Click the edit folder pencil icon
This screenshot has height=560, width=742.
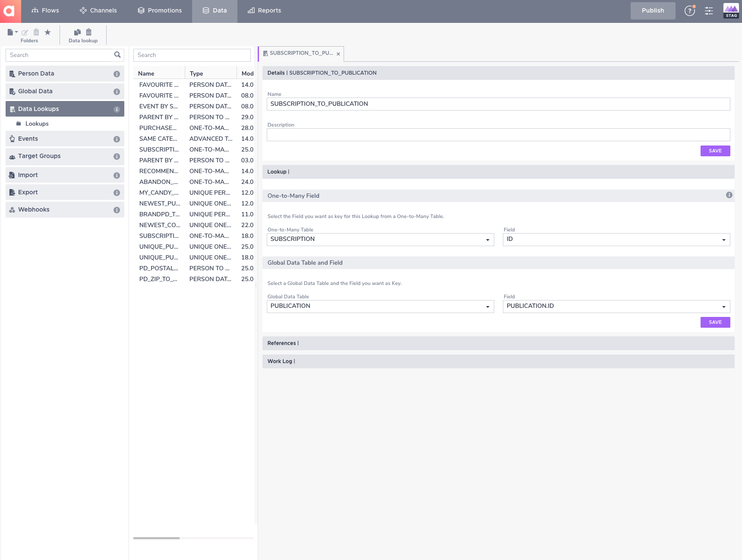pos(25,32)
